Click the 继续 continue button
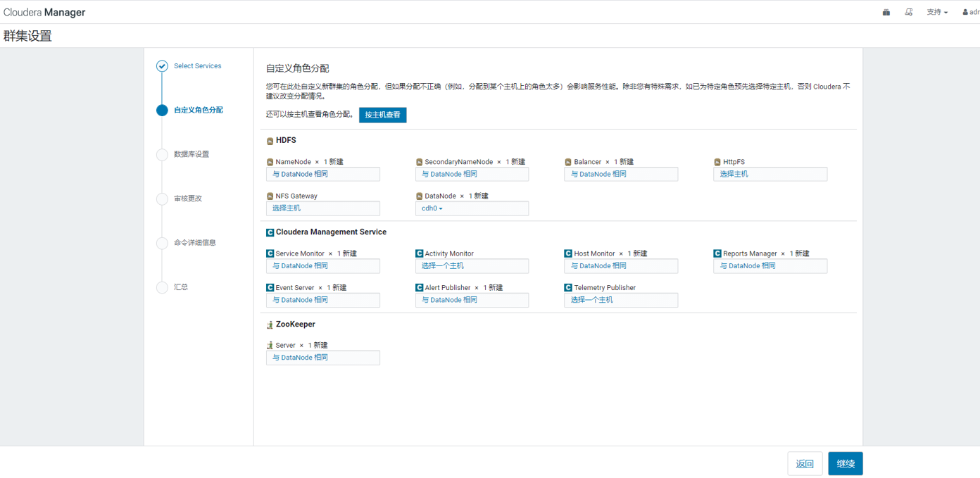The image size is (980, 478). [846, 464]
